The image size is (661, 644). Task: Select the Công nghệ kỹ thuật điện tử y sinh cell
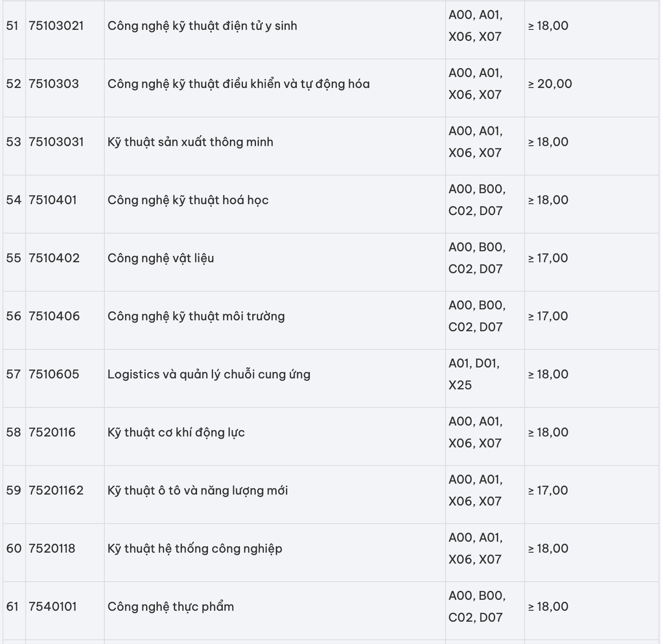pos(274,26)
